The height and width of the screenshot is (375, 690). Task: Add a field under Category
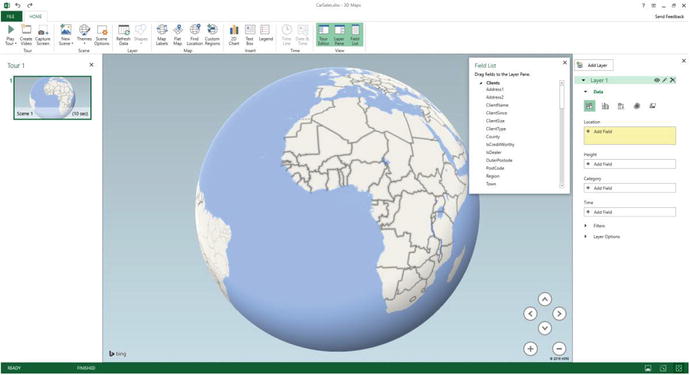click(630, 188)
